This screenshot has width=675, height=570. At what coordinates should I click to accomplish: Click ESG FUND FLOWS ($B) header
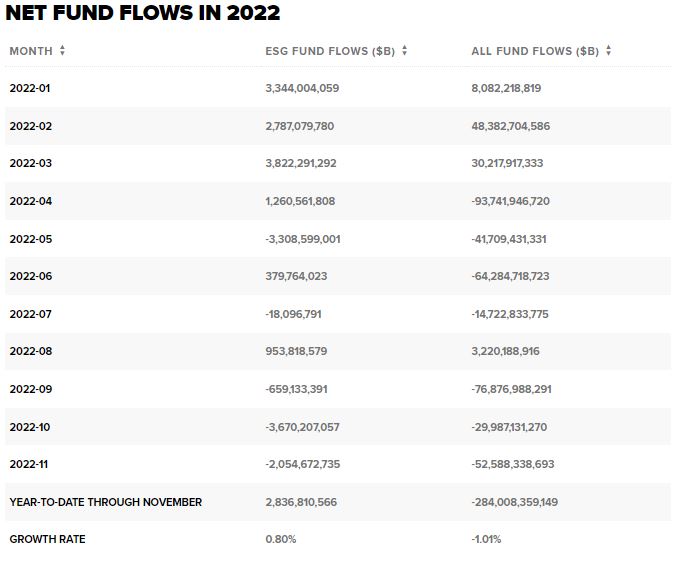click(x=330, y=50)
